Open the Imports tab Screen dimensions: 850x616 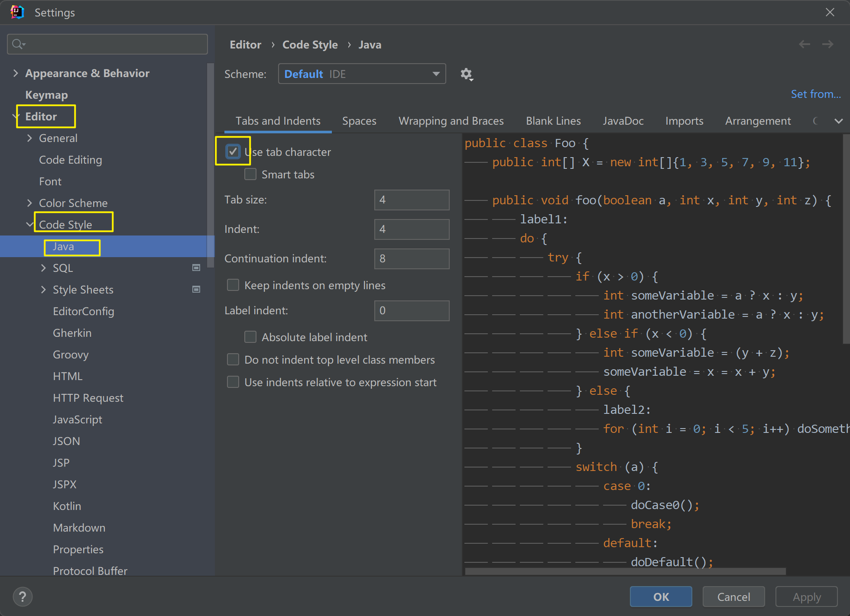click(684, 121)
